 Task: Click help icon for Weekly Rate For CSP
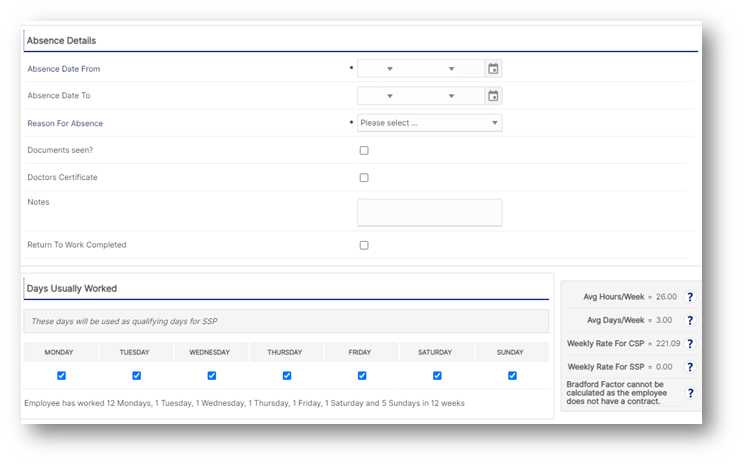tap(689, 344)
